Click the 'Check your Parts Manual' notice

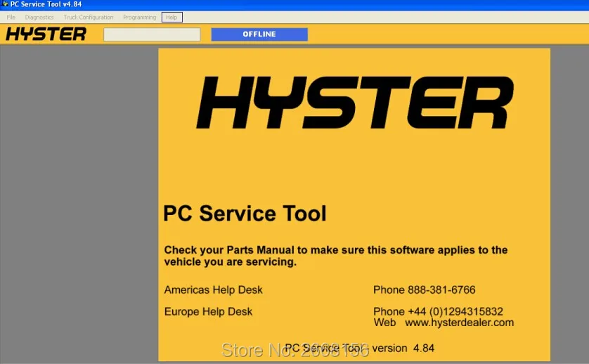(x=336, y=256)
